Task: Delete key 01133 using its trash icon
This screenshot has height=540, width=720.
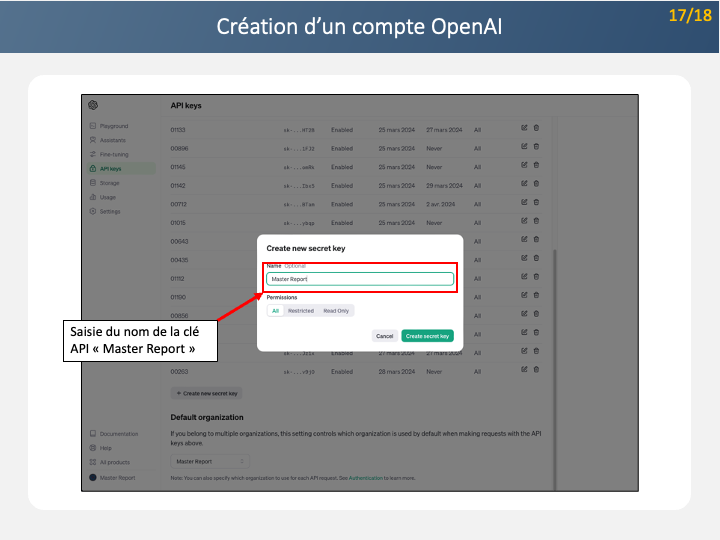Action: 535,129
